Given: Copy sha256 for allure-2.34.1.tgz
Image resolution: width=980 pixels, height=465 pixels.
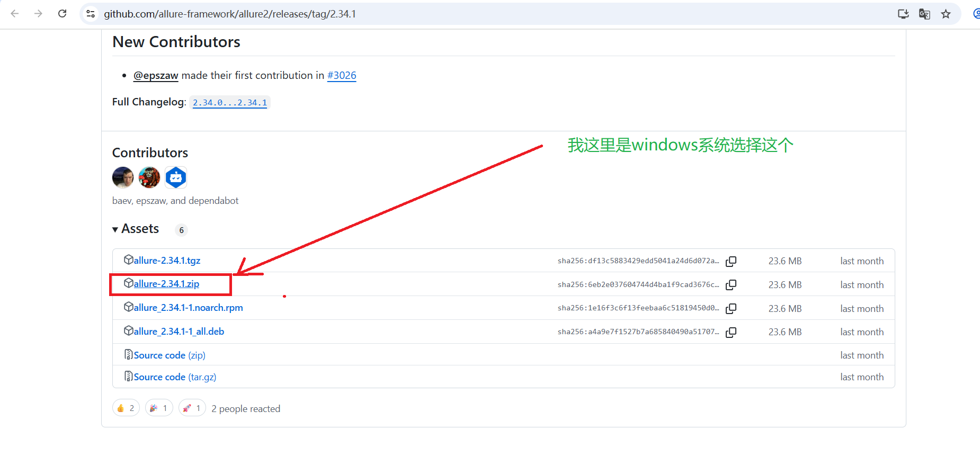Looking at the screenshot, I should (731, 261).
